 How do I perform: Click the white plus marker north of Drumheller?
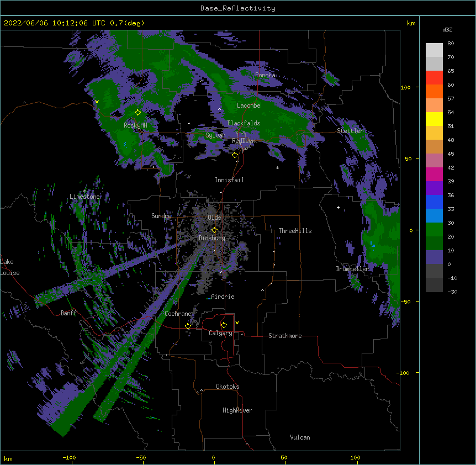click(338, 207)
